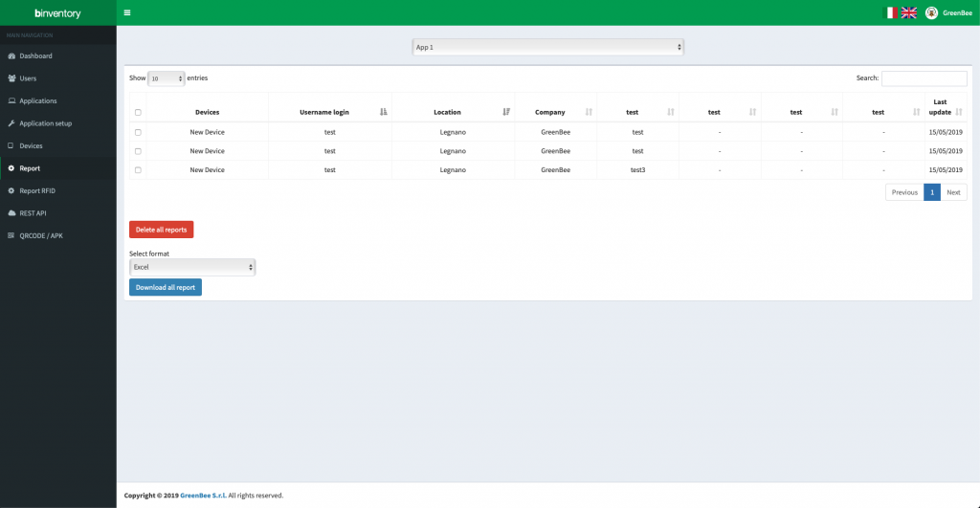The height and width of the screenshot is (508, 980).
Task: Check the second New Device row checkbox
Action: click(138, 151)
